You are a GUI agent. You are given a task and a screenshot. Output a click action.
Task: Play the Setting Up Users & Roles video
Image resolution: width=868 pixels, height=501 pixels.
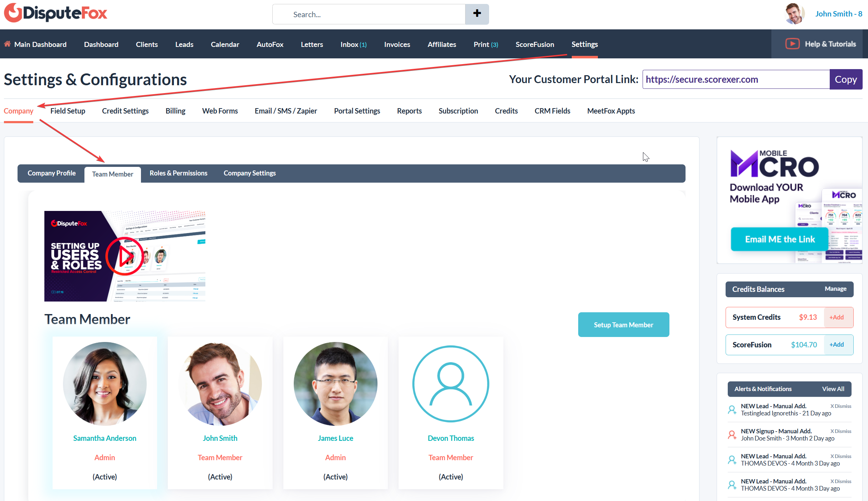tap(125, 256)
